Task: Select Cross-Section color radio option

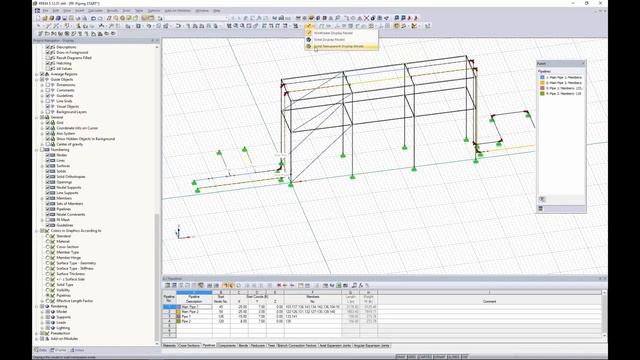Action: click(47, 247)
